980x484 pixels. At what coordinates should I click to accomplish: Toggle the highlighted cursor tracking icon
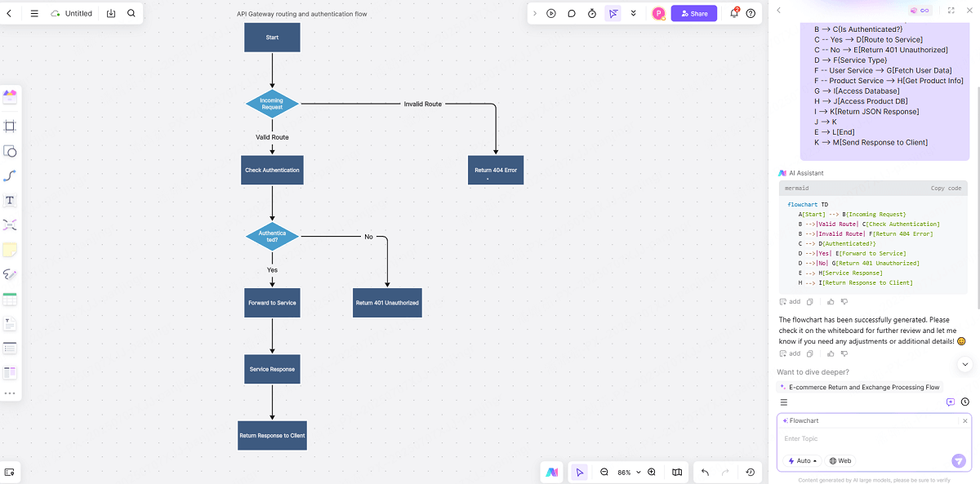pyautogui.click(x=612, y=13)
